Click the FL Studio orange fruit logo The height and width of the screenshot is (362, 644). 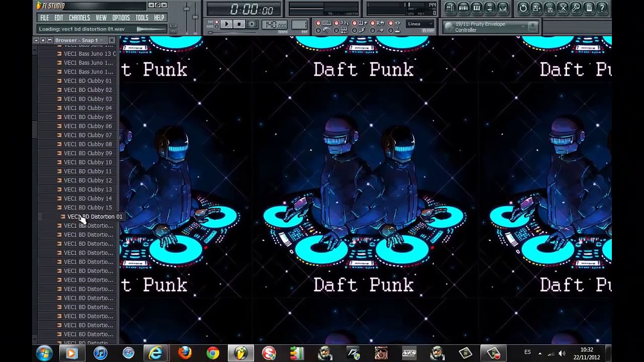(x=39, y=6)
